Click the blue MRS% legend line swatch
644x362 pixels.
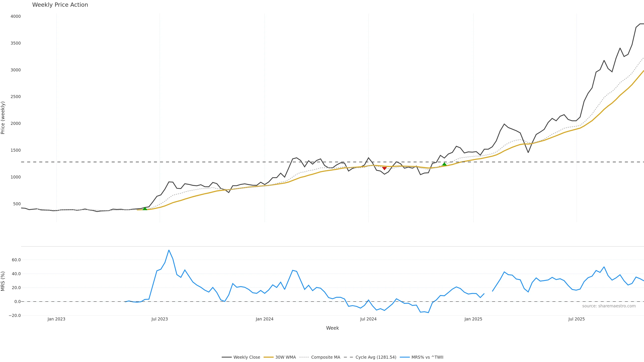[405, 357]
